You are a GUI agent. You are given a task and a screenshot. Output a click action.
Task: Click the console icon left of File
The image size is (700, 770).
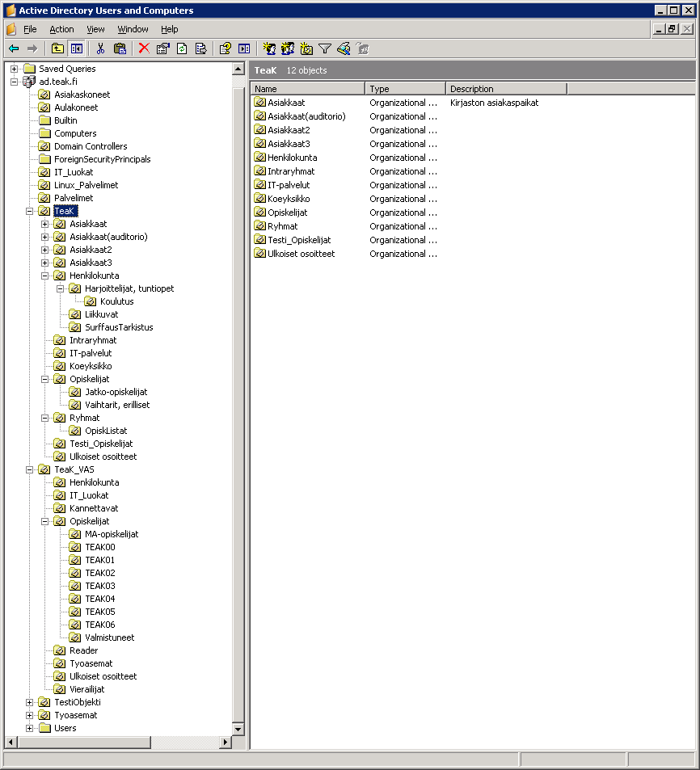[11, 29]
